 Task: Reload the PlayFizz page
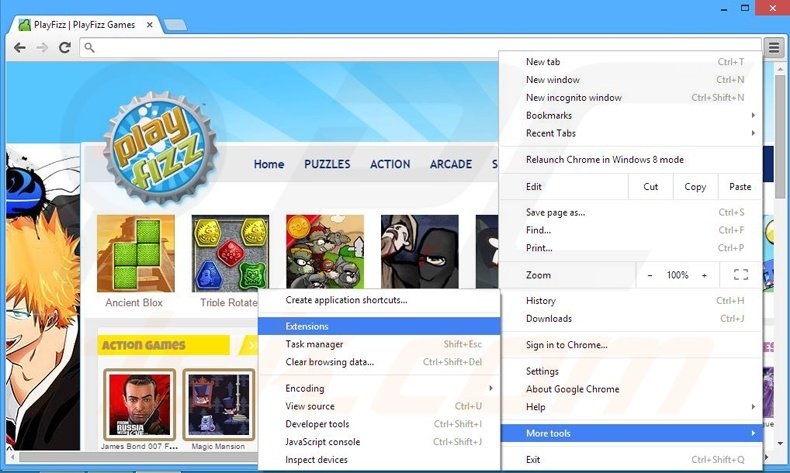64,47
